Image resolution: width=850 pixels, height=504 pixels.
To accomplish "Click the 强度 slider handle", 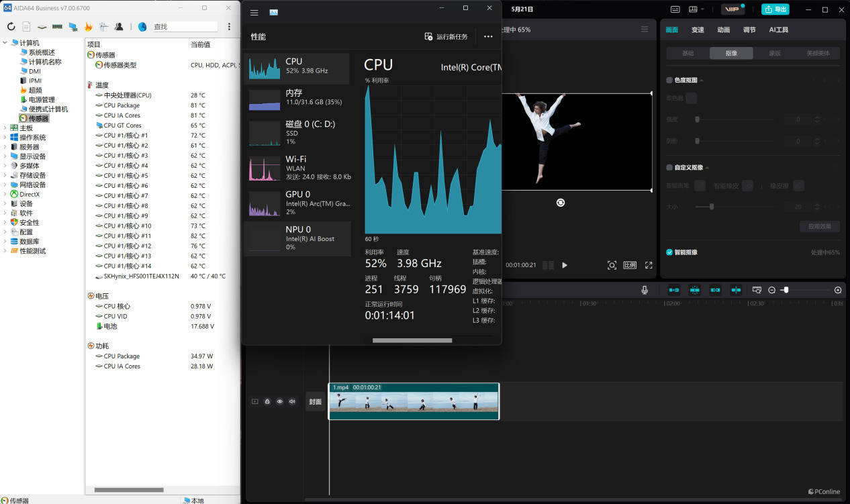I will coord(698,119).
